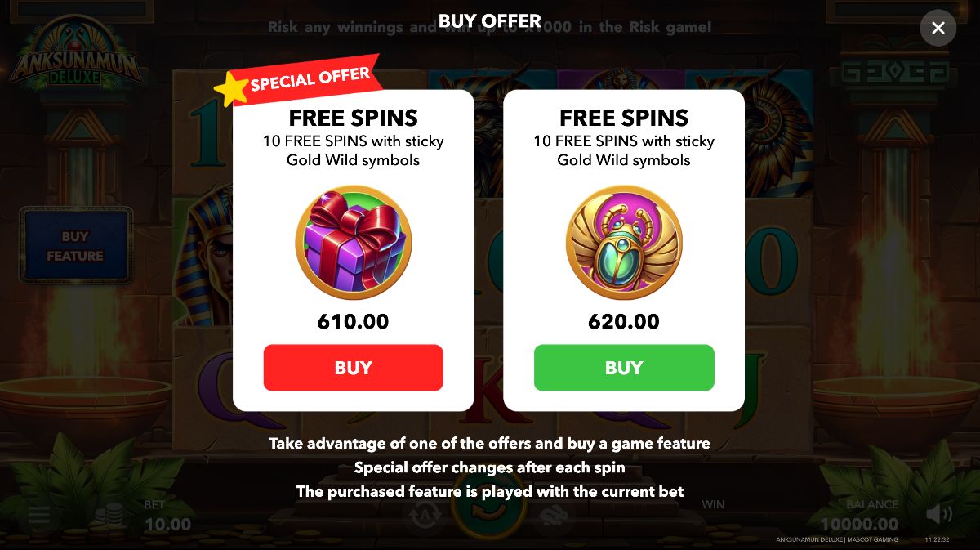Click the Special Offer star badge

[x=296, y=80]
